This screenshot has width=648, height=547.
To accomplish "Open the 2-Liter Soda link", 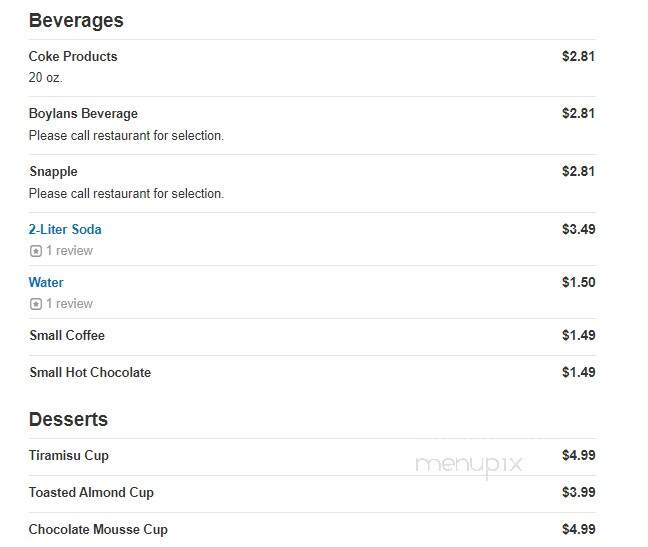I will pos(65,229).
